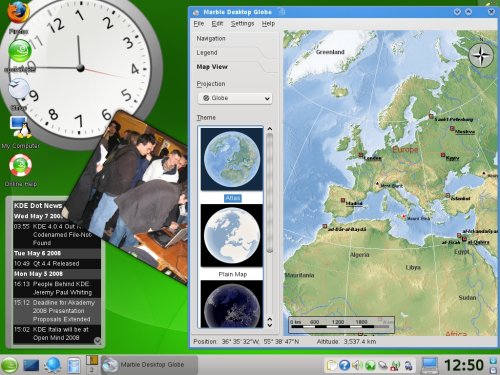Screen dimensions: 500x375
Task: Click Marble Desktop Globe taskbar button
Action: pos(149,365)
